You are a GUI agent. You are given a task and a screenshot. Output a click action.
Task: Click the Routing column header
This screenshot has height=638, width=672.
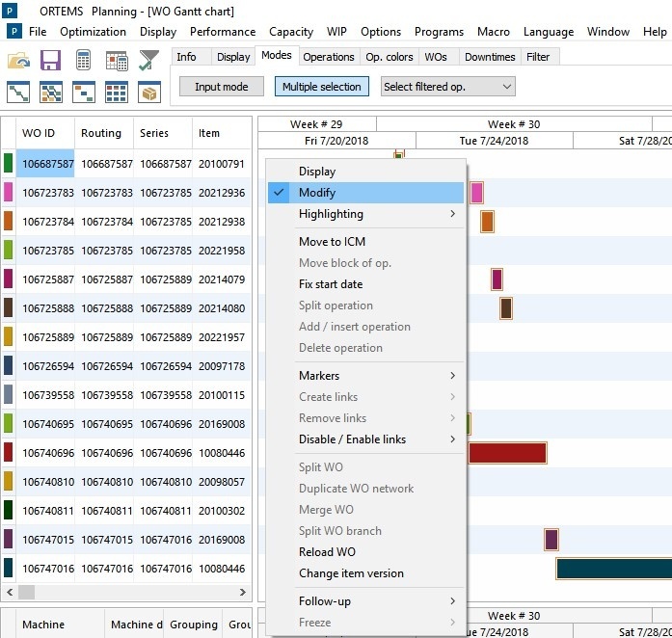point(104,133)
